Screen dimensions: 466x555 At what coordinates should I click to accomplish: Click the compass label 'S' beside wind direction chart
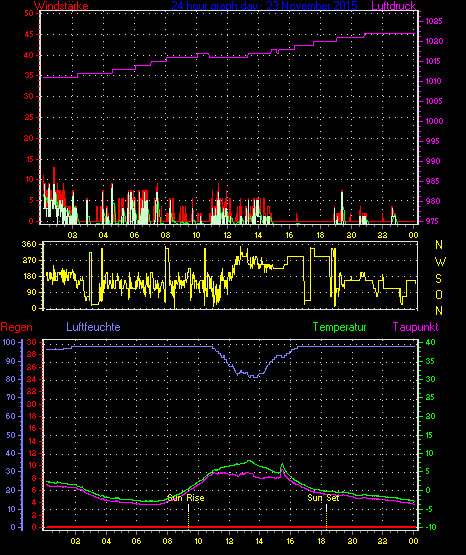pyautogui.click(x=438, y=279)
